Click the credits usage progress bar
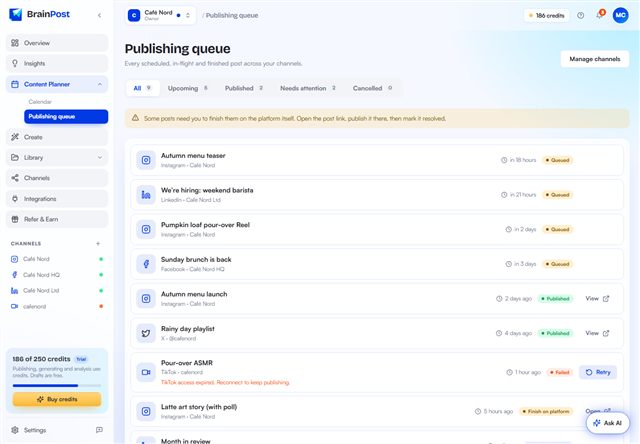 coord(57,385)
